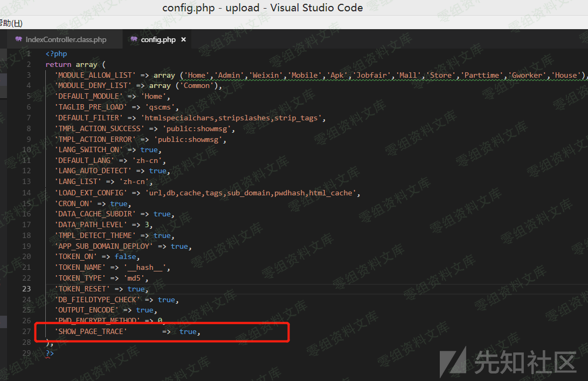This screenshot has height=381, width=588.
Task: Place cursor on 'htmlspecialchars,stripslashes,strip_tags' string
Action: 233,118
